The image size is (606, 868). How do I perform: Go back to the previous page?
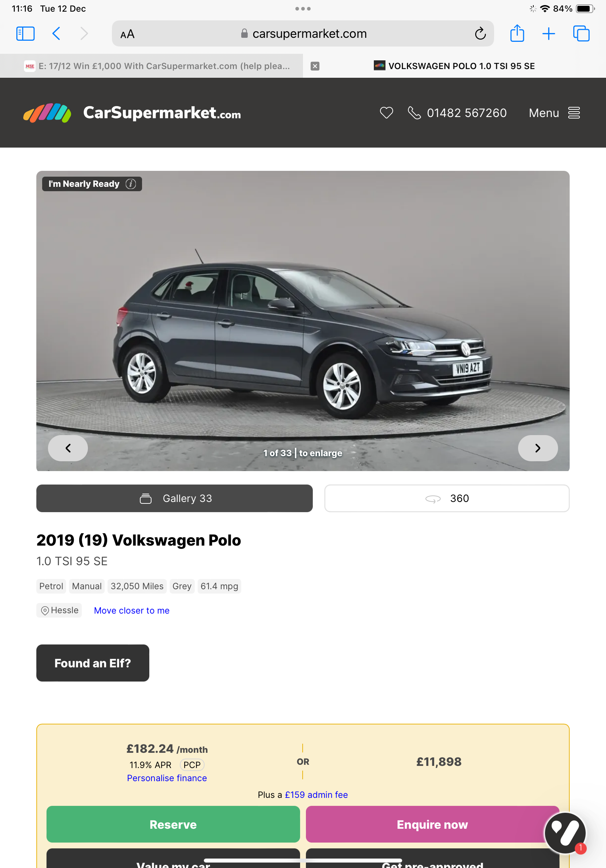tap(56, 34)
